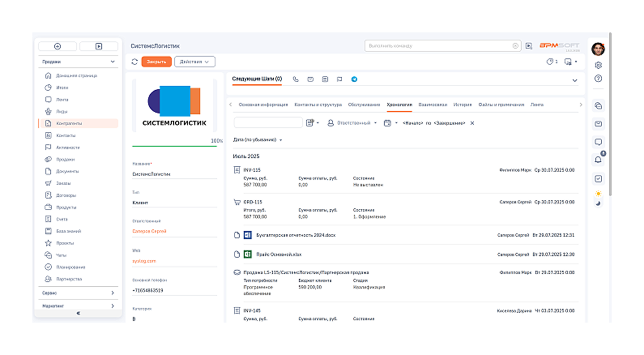This screenshot has height=355, width=644.
Task: Collapse the left sidebar with double arrow
Action: 78,313
